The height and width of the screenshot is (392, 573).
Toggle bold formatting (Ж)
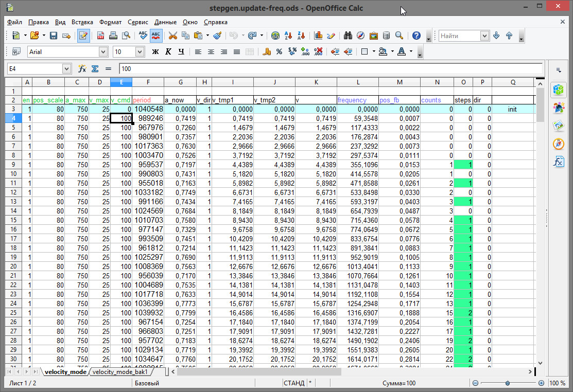[155, 51]
